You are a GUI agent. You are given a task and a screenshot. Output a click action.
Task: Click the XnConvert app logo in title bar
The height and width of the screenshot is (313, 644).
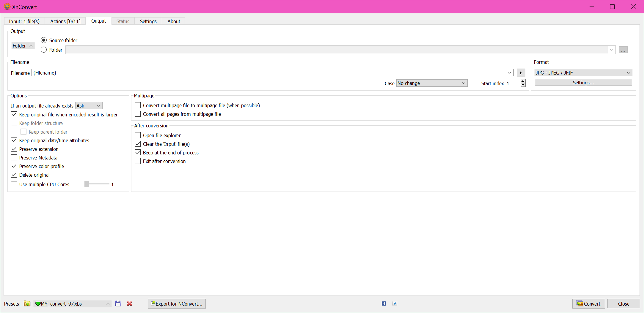click(x=7, y=7)
